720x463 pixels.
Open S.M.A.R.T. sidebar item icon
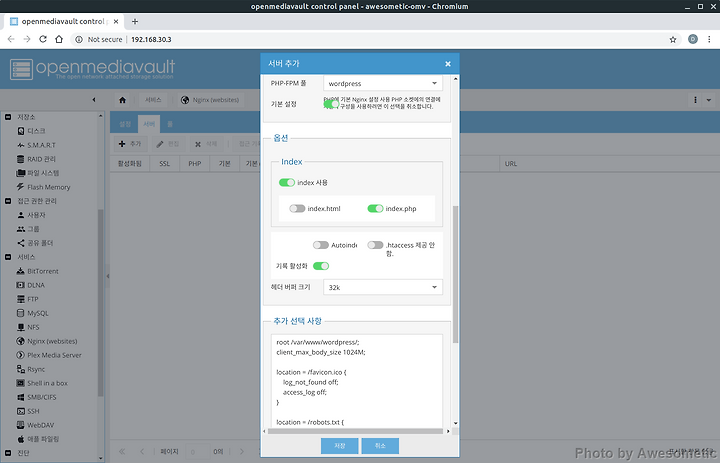point(21,145)
